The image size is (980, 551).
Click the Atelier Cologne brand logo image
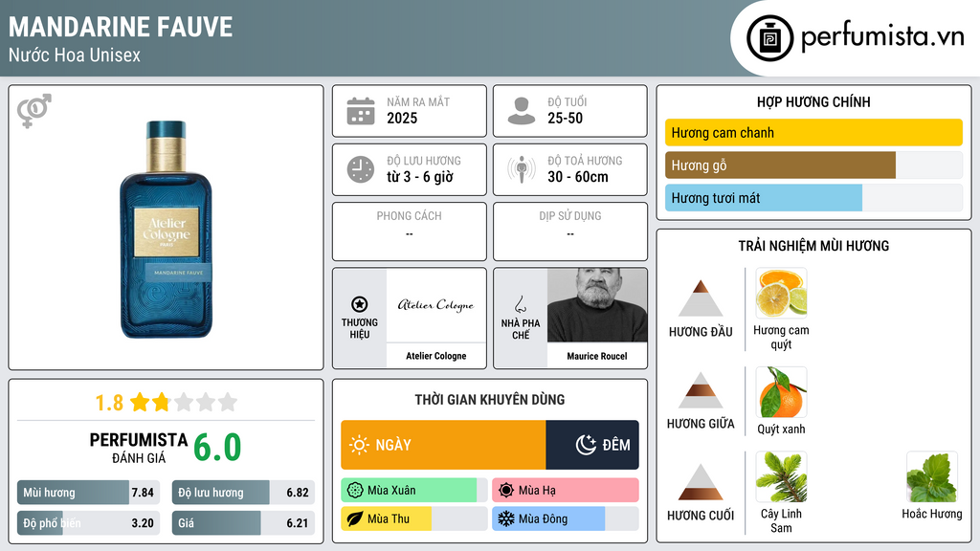(x=436, y=305)
